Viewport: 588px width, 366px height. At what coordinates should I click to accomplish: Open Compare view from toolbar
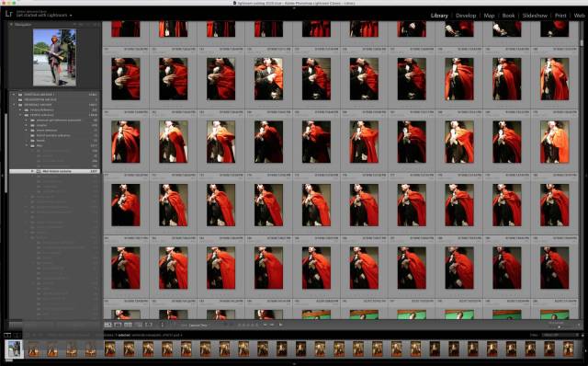pos(129,325)
